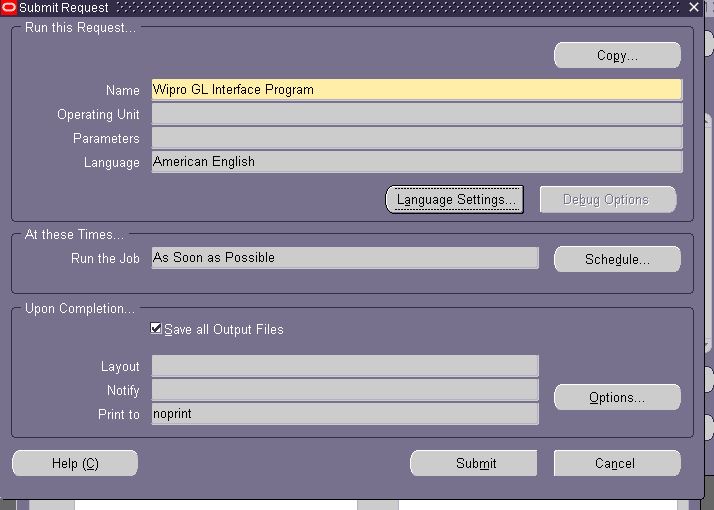Click the Language field showing American English
The image size is (714, 510).
(x=417, y=162)
